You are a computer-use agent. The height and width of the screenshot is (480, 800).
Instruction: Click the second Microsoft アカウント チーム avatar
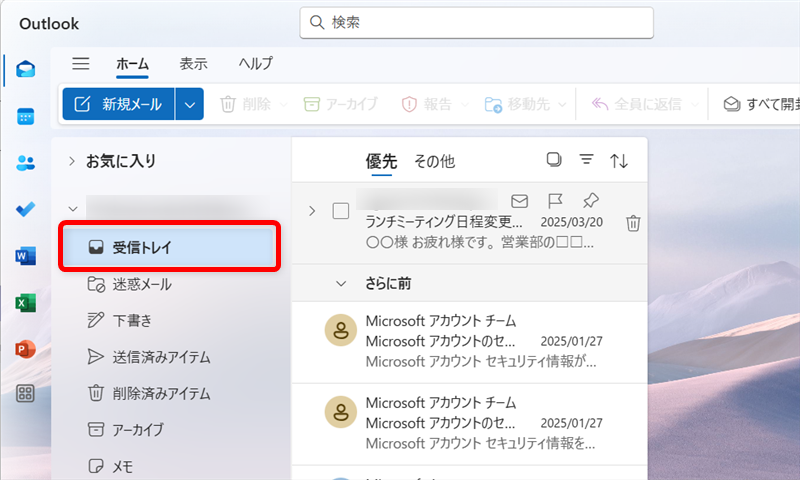point(341,412)
